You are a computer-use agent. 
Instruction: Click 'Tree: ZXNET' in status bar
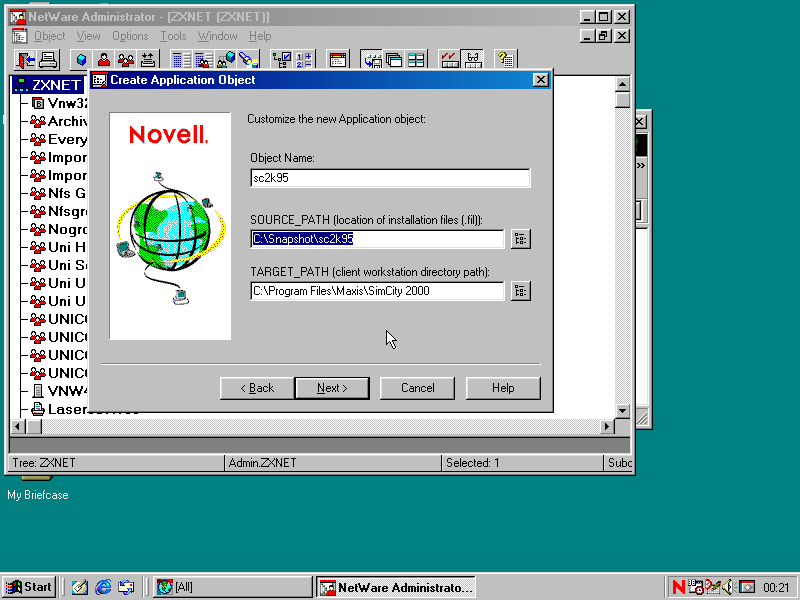coord(44,463)
